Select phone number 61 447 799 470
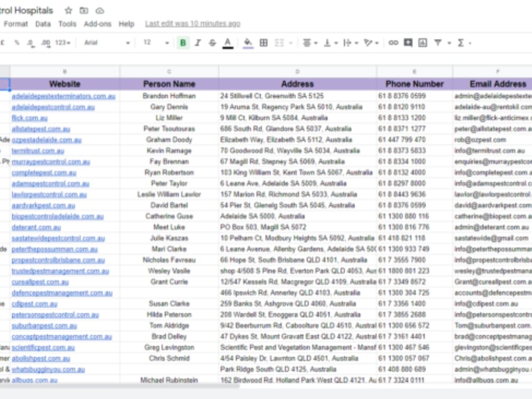The width and height of the screenshot is (532, 399). click(x=414, y=140)
